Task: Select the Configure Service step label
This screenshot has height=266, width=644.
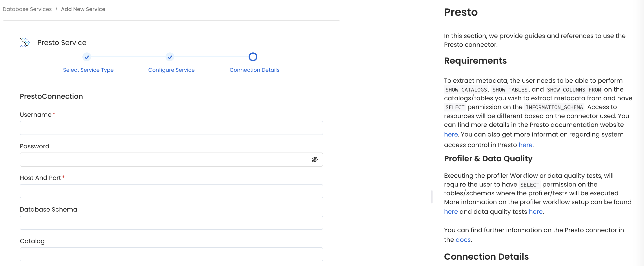Action: pos(171,70)
